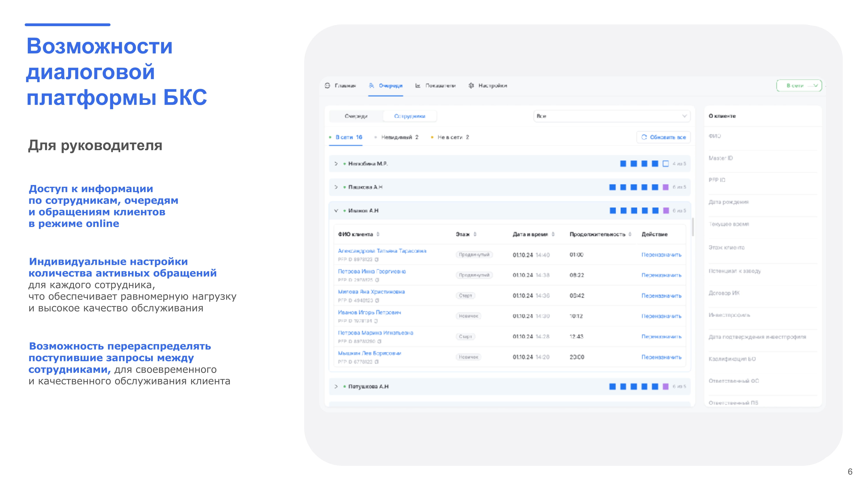Reassign Петрова Марина Игнатьевна via Переназначить
The image size is (868, 488).
661,337
